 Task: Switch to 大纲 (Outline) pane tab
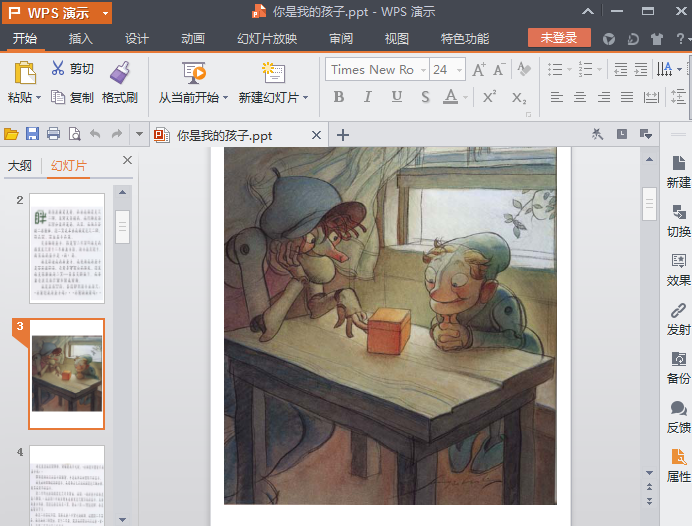(x=19, y=166)
